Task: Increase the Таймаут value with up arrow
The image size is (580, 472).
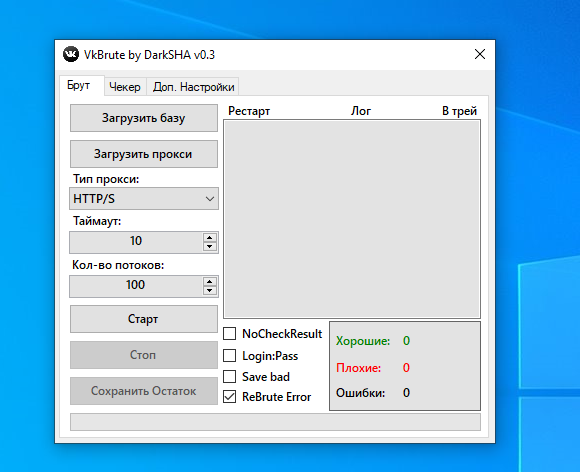Action: click(x=210, y=238)
